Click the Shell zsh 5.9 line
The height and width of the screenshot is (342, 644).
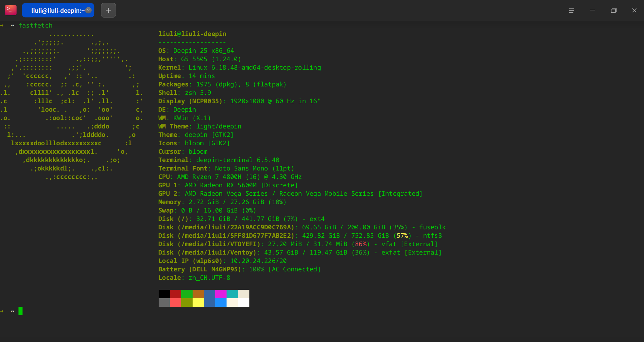pos(185,92)
